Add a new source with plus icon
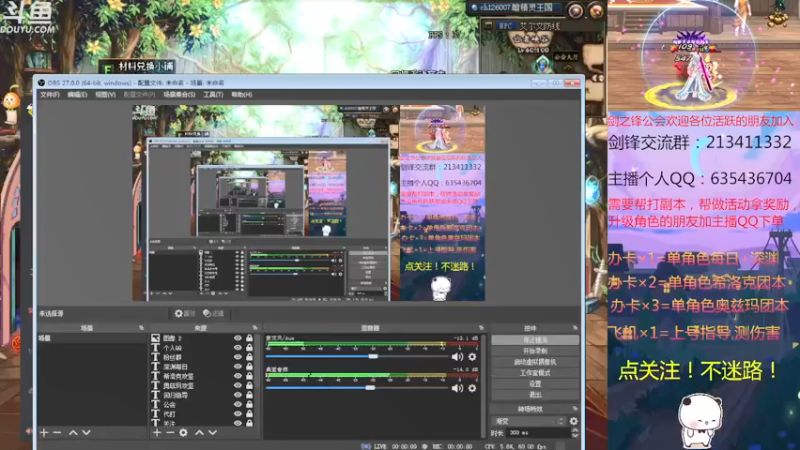This screenshot has height=450, width=800. 157,433
